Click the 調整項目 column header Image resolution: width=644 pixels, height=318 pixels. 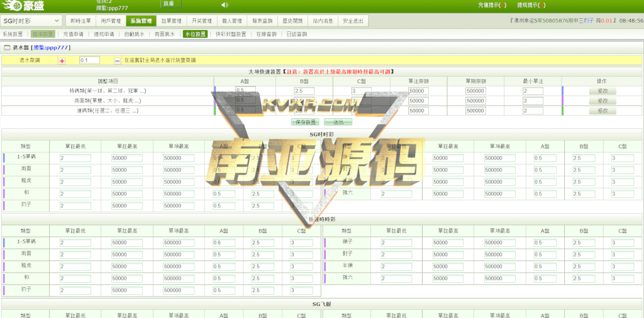point(108,81)
